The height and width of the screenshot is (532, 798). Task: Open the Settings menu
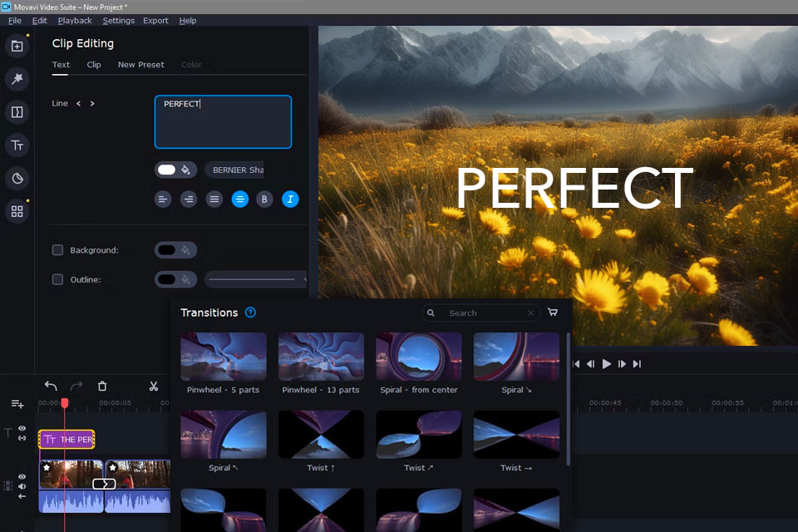point(119,20)
